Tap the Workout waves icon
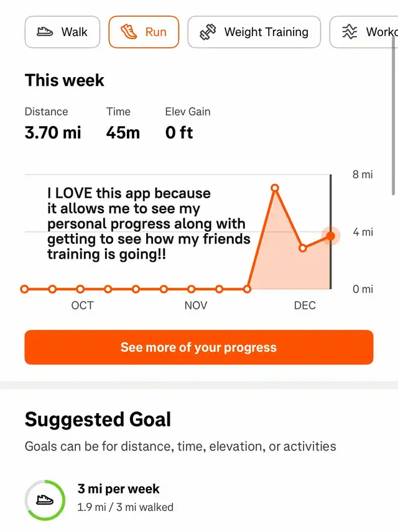This screenshot has height=532, width=398. (351, 32)
